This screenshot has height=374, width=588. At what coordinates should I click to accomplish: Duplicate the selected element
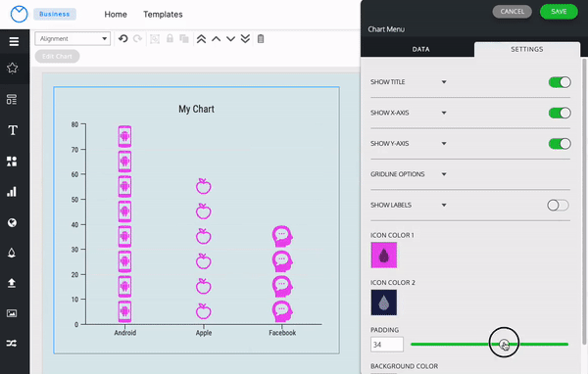(184, 38)
